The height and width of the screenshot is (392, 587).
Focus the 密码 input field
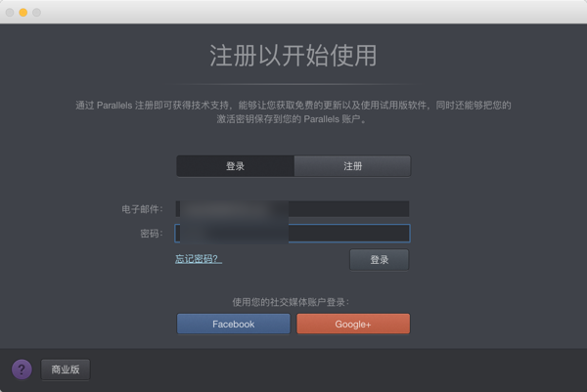pyautogui.click(x=293, y=234)
